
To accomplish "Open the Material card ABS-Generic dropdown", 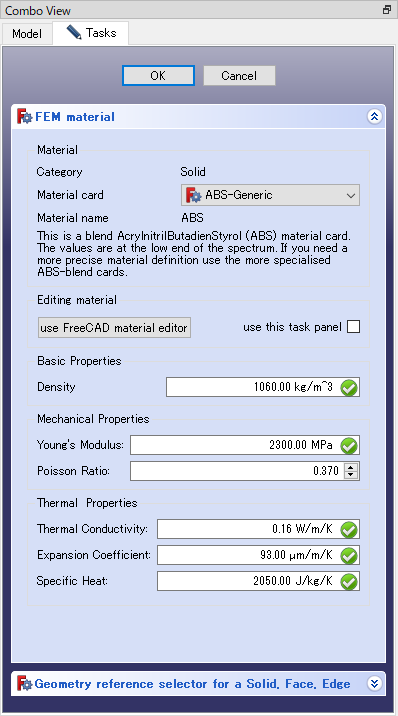I will pos(270,195).
